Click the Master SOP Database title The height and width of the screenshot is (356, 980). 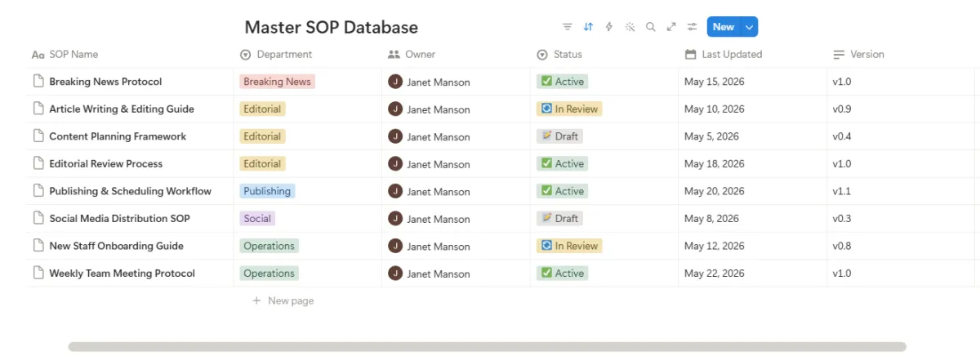point(332,27)
